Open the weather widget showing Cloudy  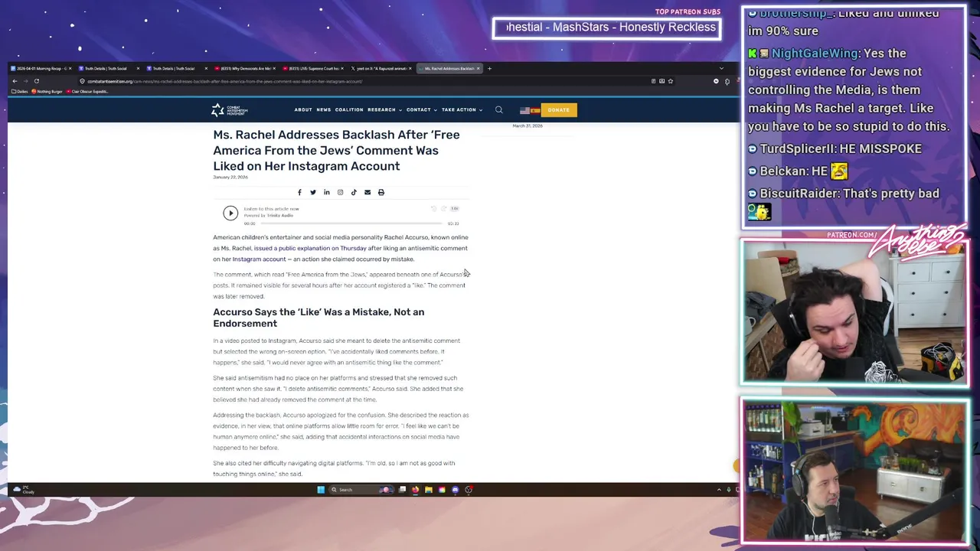click(x=23, y=490)
